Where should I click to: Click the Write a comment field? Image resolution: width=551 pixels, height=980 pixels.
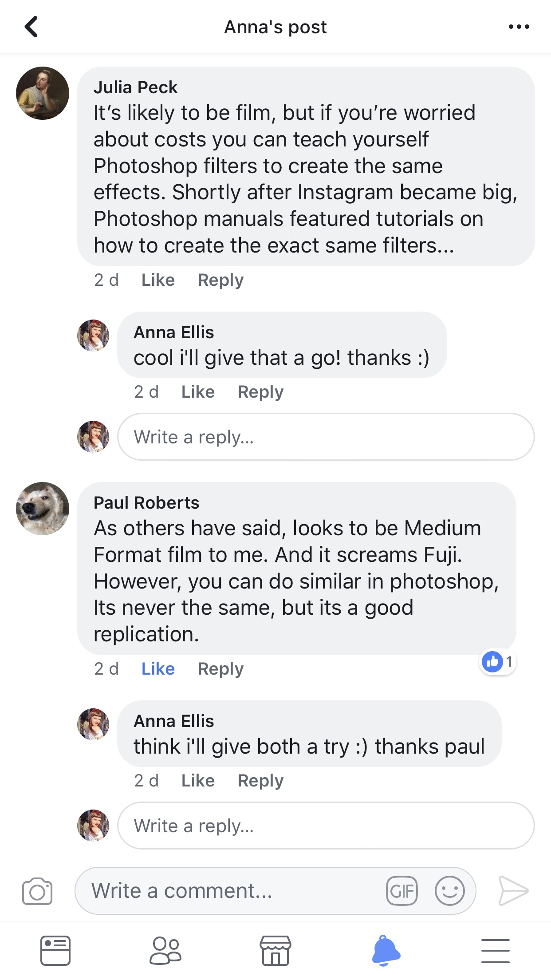pos(231,891)
